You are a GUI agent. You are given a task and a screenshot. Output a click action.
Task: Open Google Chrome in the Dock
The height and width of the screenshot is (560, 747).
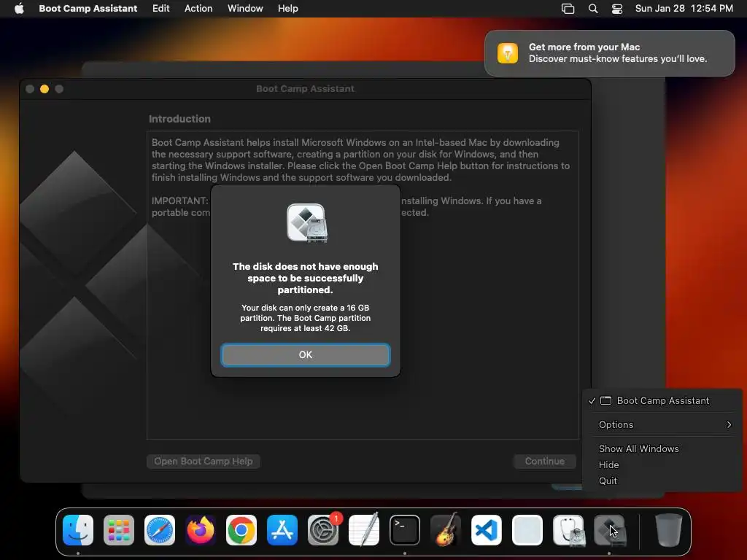241,530
